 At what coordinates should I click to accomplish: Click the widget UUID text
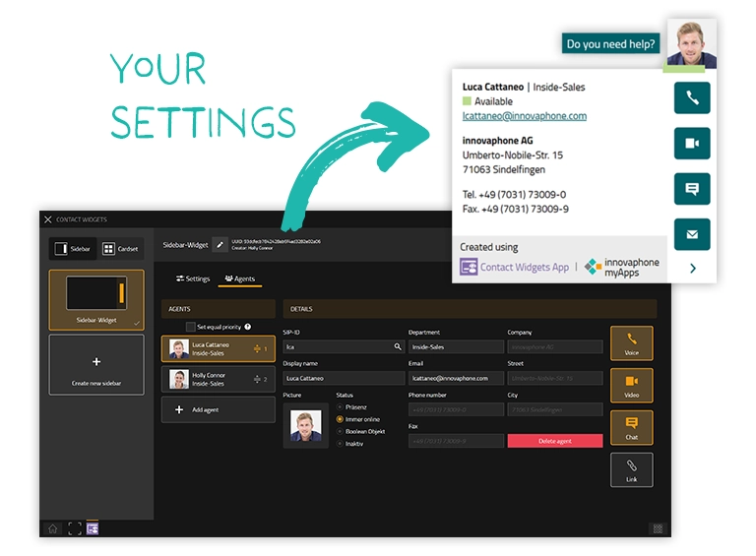point(276,241)
